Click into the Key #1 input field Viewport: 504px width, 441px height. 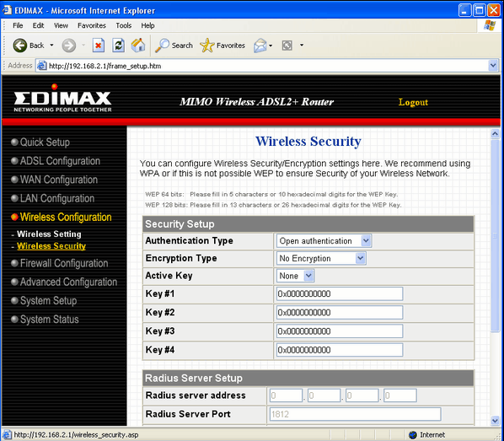click(339, 293)
